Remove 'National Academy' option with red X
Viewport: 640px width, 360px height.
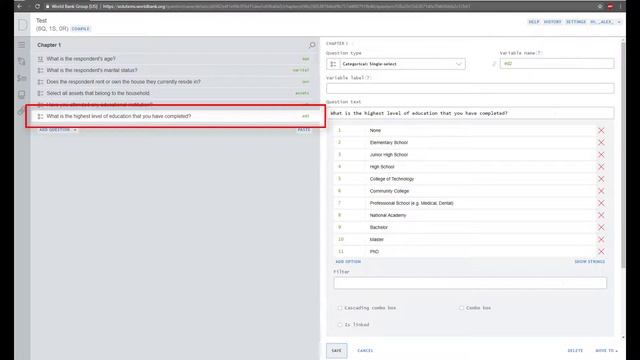click(x=601, y=215)
